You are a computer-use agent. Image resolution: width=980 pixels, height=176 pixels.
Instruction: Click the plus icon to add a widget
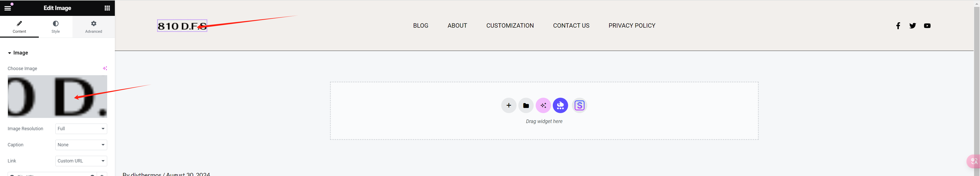(509, 105)
